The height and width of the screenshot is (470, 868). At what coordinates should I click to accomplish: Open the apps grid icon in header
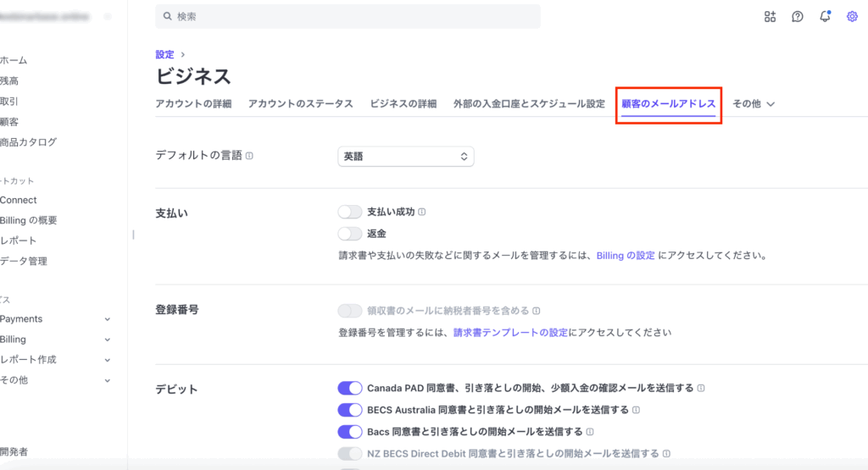[770, 16]
